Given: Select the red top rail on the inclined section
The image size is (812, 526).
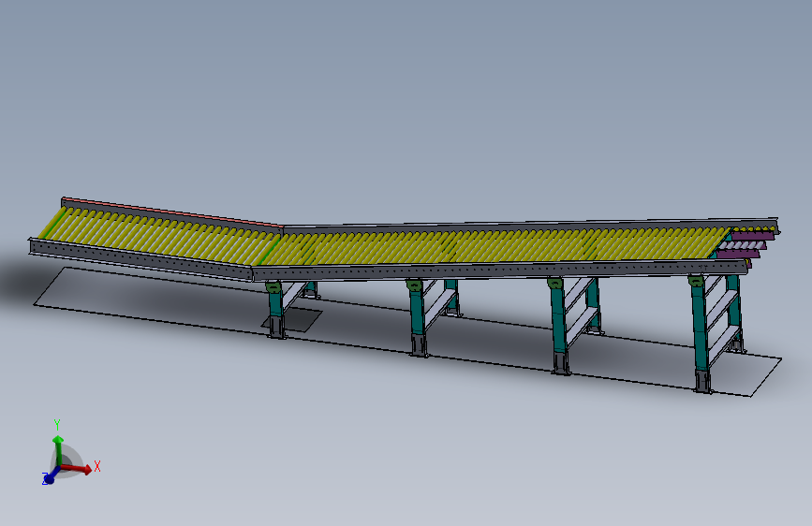Looking at the screenshot, I should [x=172, y=212].
